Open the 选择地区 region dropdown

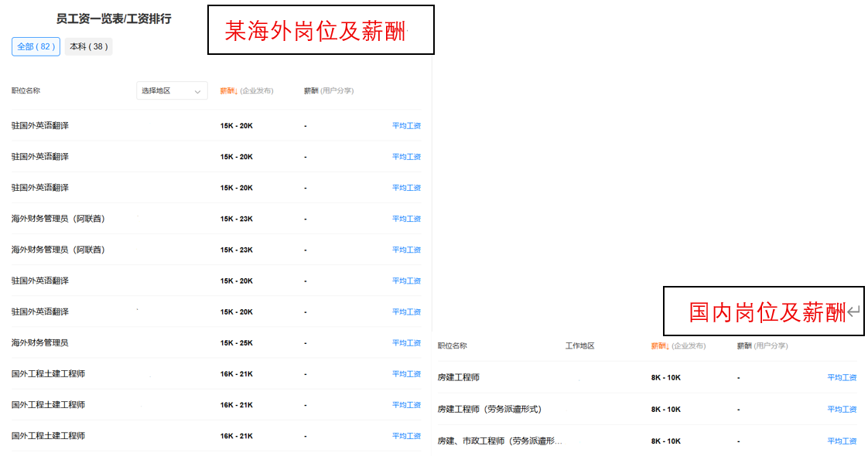[172, 91]
